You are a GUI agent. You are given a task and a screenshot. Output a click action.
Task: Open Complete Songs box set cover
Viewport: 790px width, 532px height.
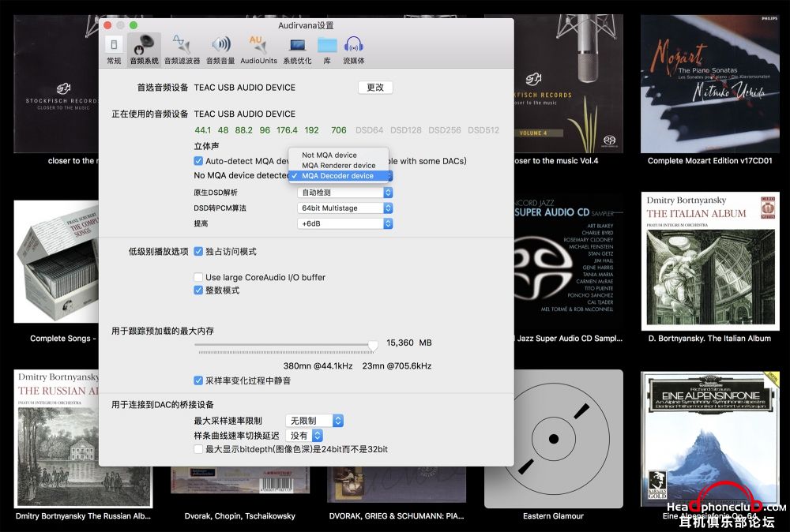coord(56,261)
